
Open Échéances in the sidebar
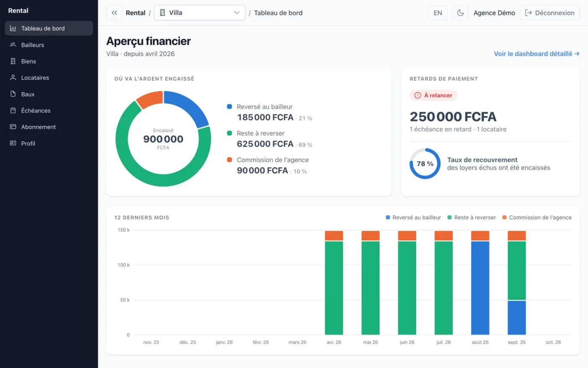click(49, 111)
